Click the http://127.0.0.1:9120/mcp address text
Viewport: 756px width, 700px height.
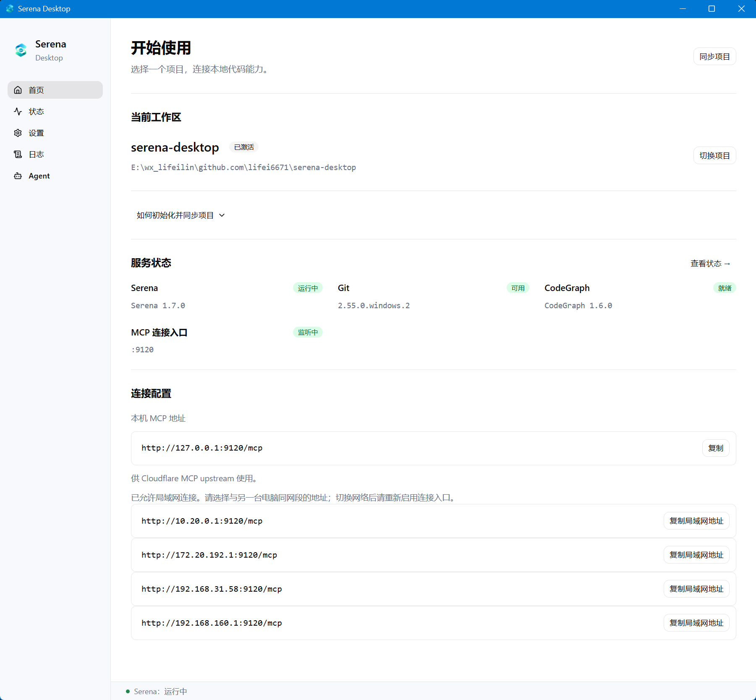click(202, 448)
